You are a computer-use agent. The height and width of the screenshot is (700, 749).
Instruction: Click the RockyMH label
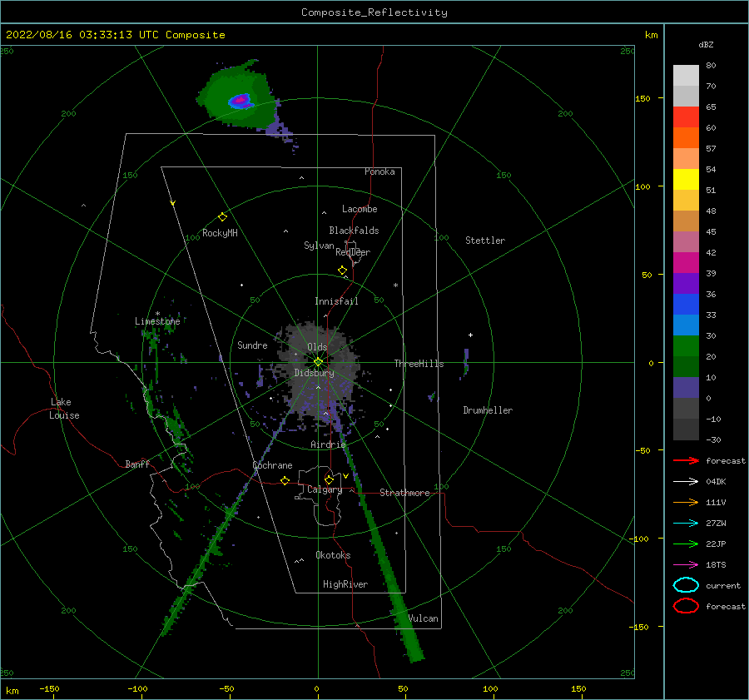220,233
